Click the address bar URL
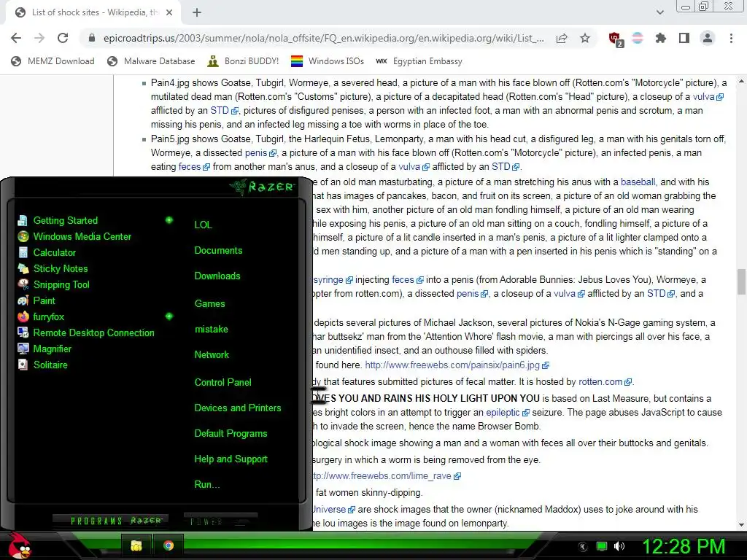 click(323, 38)
